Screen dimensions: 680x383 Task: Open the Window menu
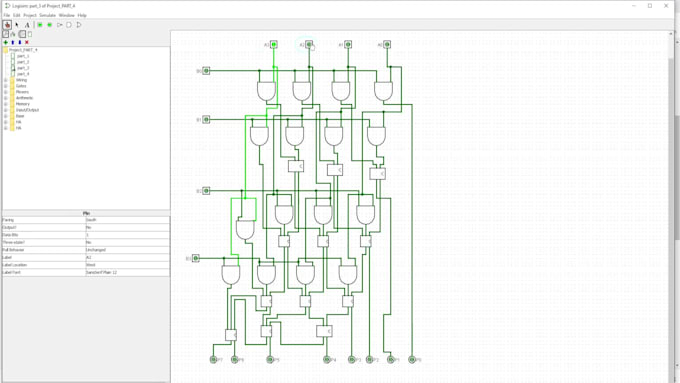coord(66,15)
